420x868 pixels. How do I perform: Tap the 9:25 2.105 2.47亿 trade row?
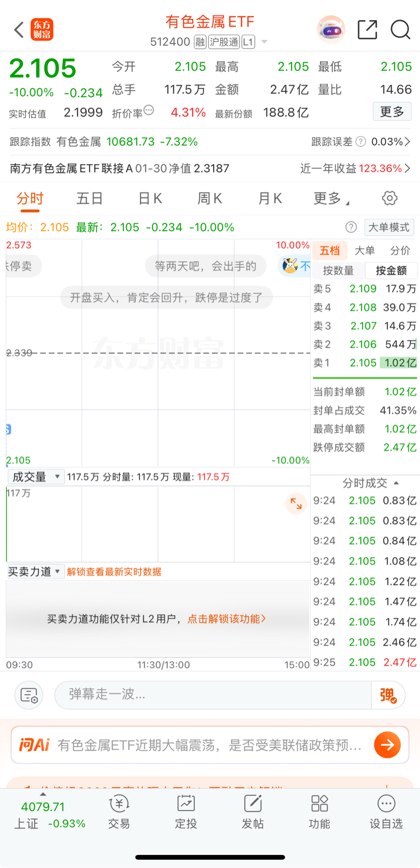click(365, 662)
